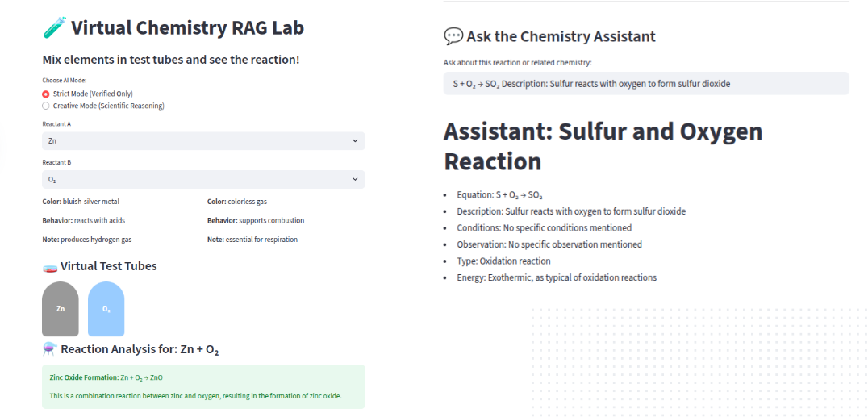Viewport: 868px width, 417px height.
Task: Click the green Zinc Oxide Formation result box
Action: (x=203, y=386)
